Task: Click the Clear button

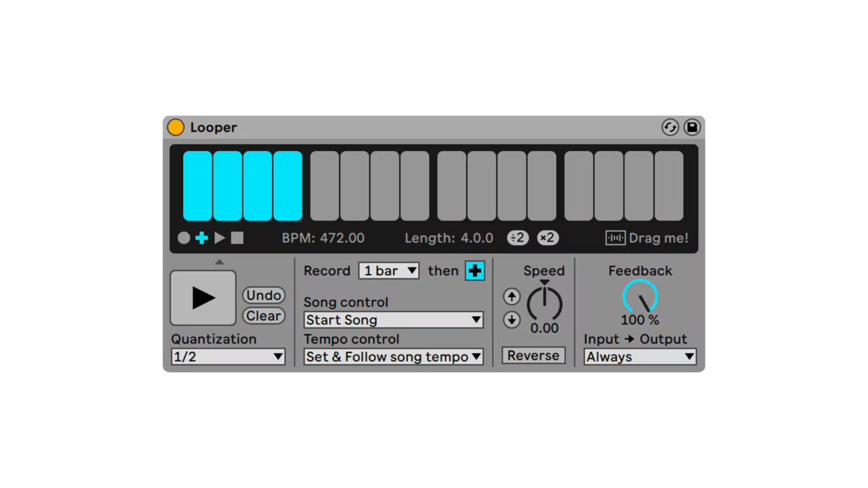Action: [x=264, y=316]
